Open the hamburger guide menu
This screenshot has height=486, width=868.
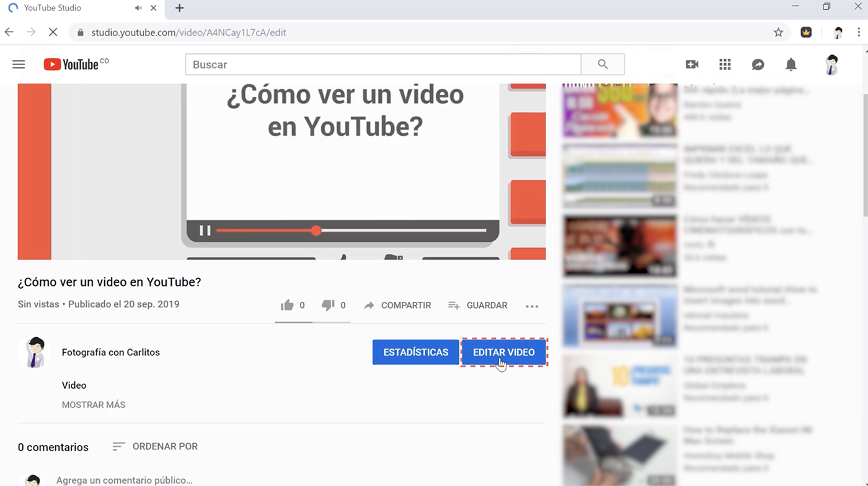click(19, 64)
